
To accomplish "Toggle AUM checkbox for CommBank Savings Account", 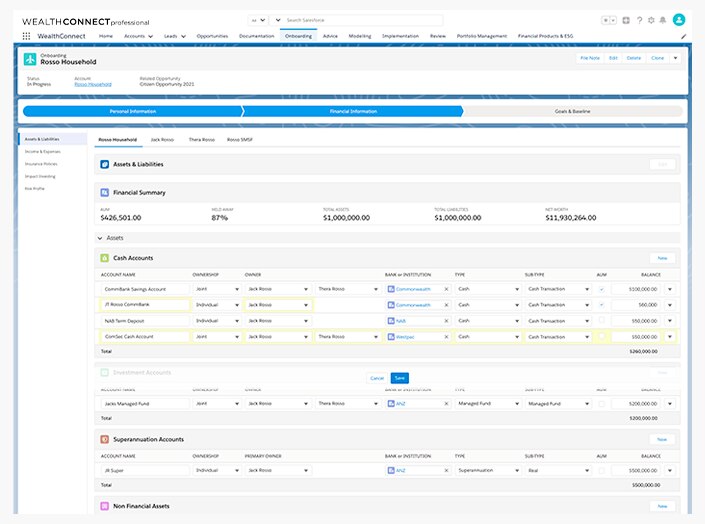I will pos(602,289).
